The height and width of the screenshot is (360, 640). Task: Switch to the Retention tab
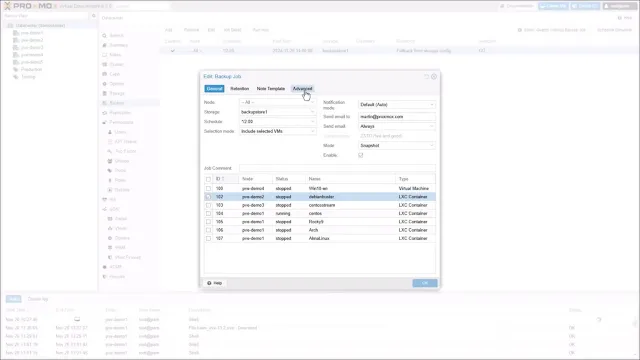[240, 89]
